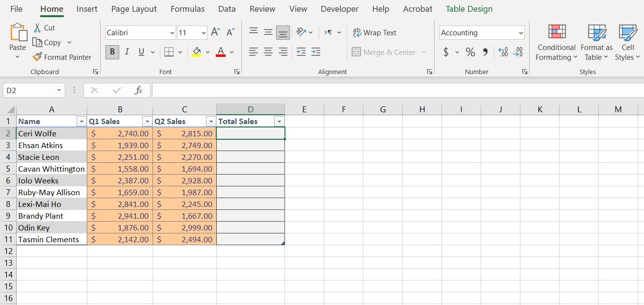644x305 pixels.
Task: Open Cell Styles gallery
Action: pos(627,42)
